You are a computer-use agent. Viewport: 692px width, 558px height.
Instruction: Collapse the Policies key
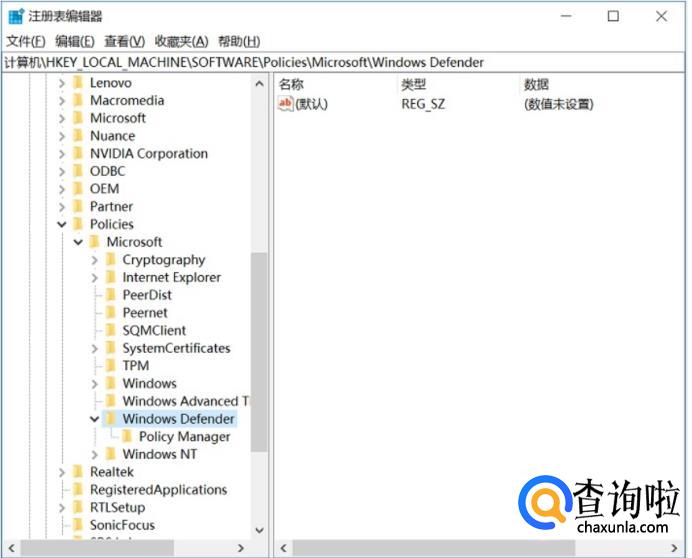point(62,224)
